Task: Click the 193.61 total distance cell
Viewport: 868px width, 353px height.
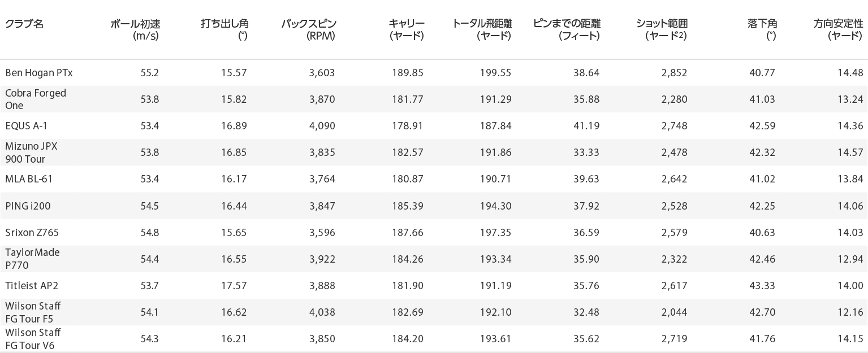Action: (x=496, y=339)
